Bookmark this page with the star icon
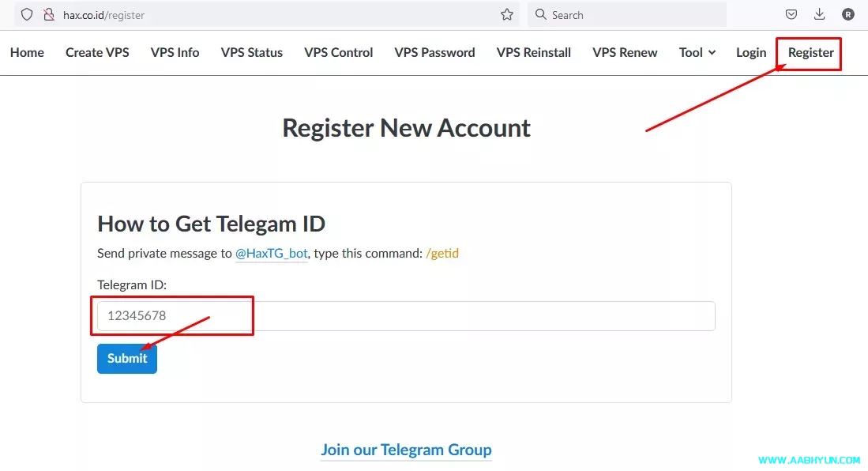The height and width of the screenshot is (471, 868). 507,14
